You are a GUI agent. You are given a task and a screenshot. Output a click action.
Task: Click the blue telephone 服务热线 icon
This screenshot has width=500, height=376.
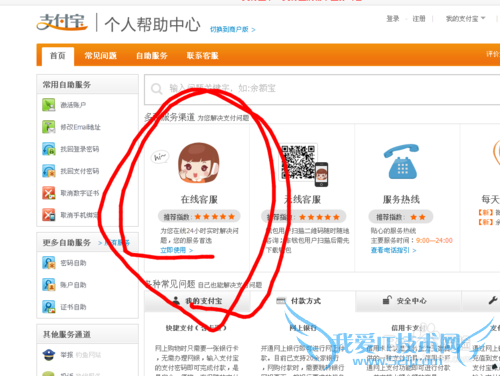click(401, 161)
